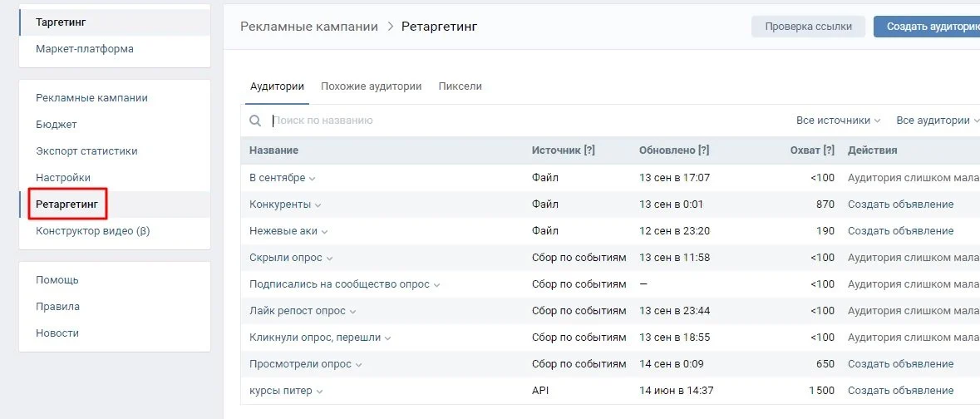Expand the Конкуренты audience chevron
Image resolution: width=980 pixels, height=419 pixels.
tap(318, 205)
